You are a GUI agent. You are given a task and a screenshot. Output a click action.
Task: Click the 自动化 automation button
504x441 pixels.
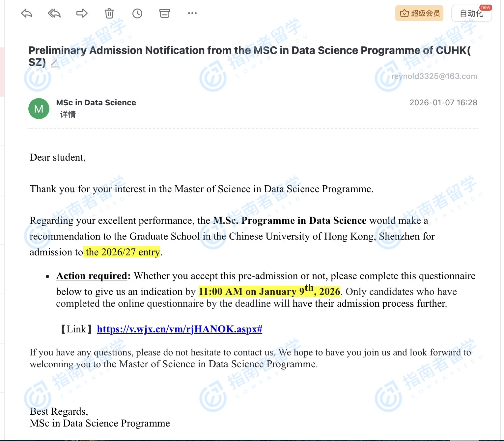[471, 13]
